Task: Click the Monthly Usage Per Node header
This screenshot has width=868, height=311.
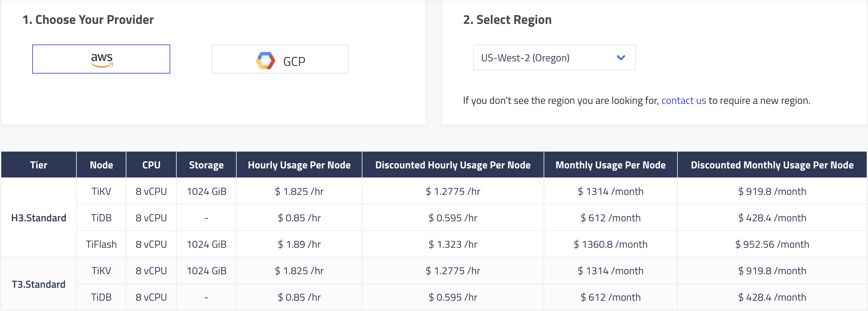Action: tap(610, 165)
